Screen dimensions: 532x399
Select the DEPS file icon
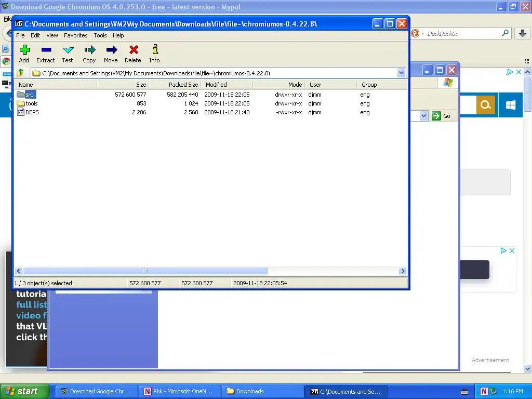(x=21, y=112)
